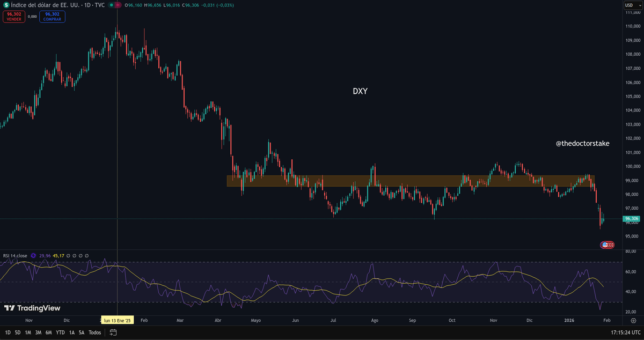Select the YTD time range
The width and height of the screenshot is (644, 340).
[x=60, y=332]
